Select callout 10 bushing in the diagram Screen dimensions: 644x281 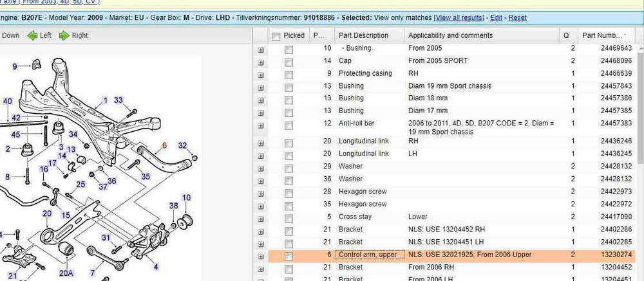[186, 198]
